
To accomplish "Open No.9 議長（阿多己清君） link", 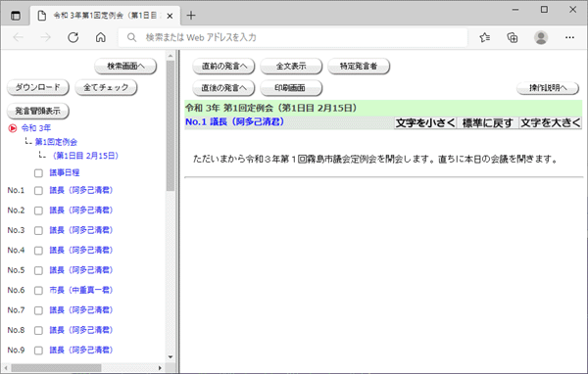I will coord(81,351).
